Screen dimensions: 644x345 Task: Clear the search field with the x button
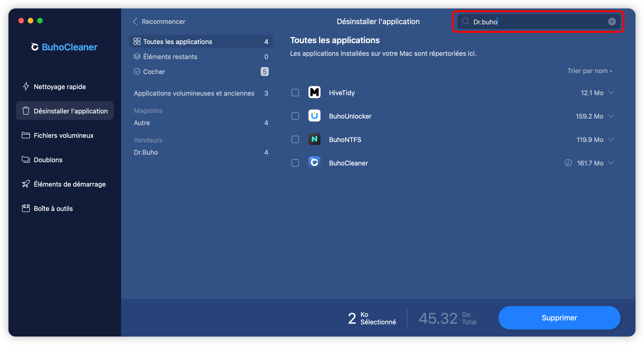pos(612,22)
